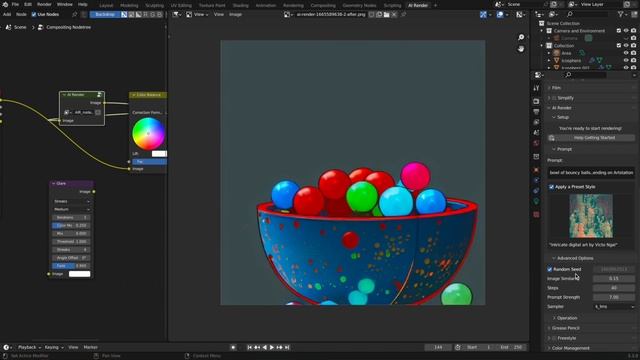Toggle the Use Nodes checkbox
The width and height of the screenshot is (640, 360).
coord(34,14)
